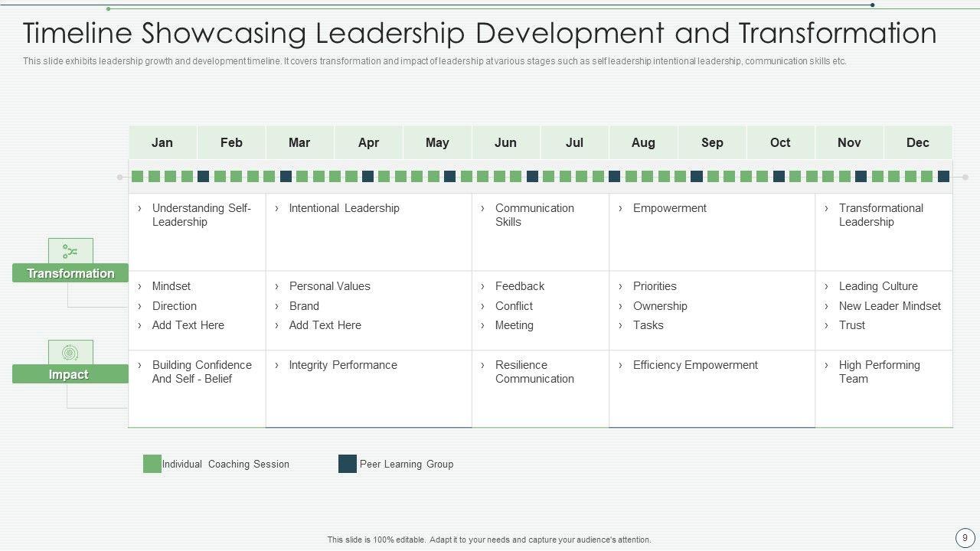Click the last dark timeline square under Dec

pyautogui.click(x=943, y=177)
